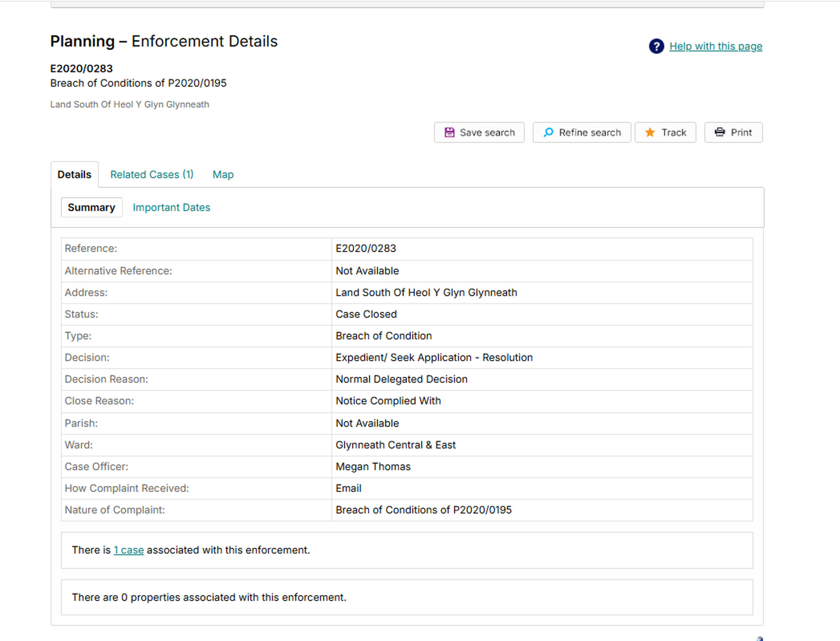
Task: Switch to Important Dates sub-tab
Action: point(171,208)
